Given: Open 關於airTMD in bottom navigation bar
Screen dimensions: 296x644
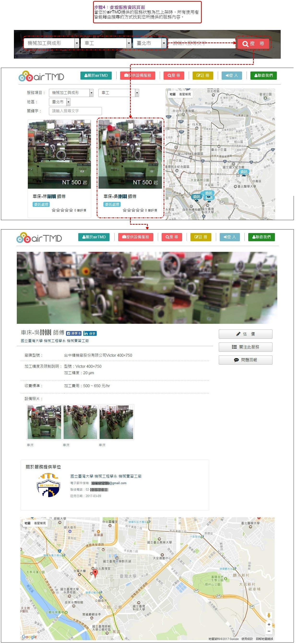Looking at the screenshot, I should (94, 237).
